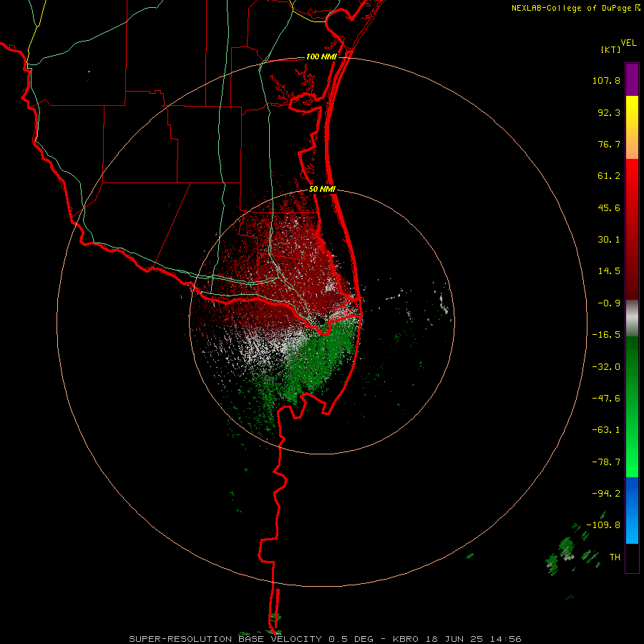Viewport: 644px width, 644px height.
Task: Click the 76.7 legend value
Action: [x=609, y=144]
